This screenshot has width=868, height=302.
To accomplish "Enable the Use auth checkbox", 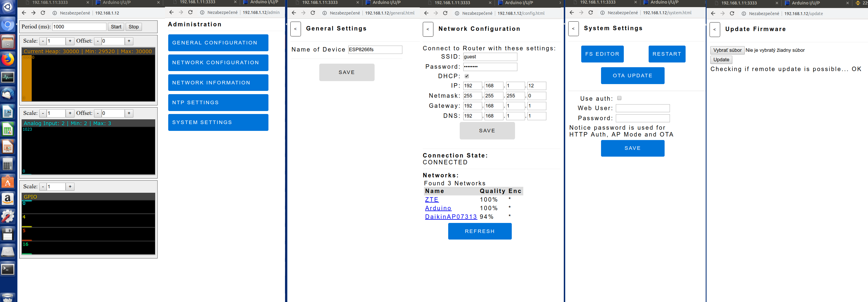I will 619,98.
